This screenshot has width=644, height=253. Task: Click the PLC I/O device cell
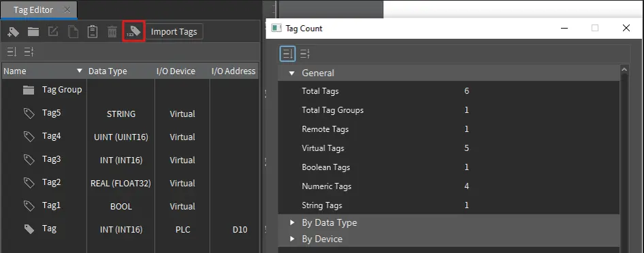[182, 230]
